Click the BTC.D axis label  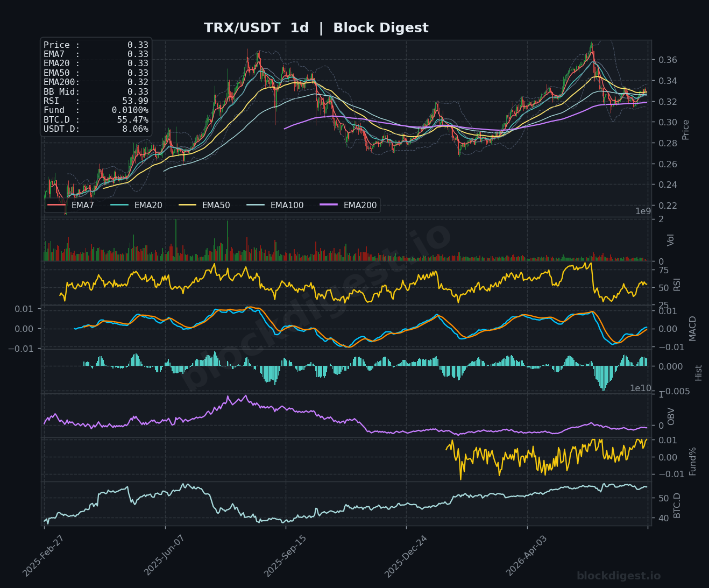[677, 505]
